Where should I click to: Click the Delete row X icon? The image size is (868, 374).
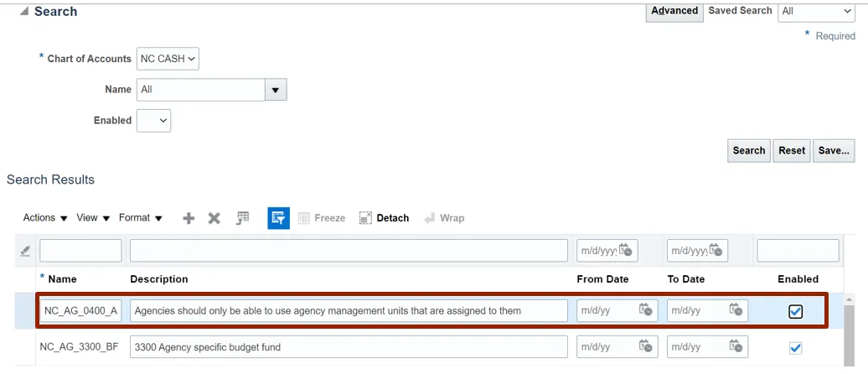[x=214, y=218]
